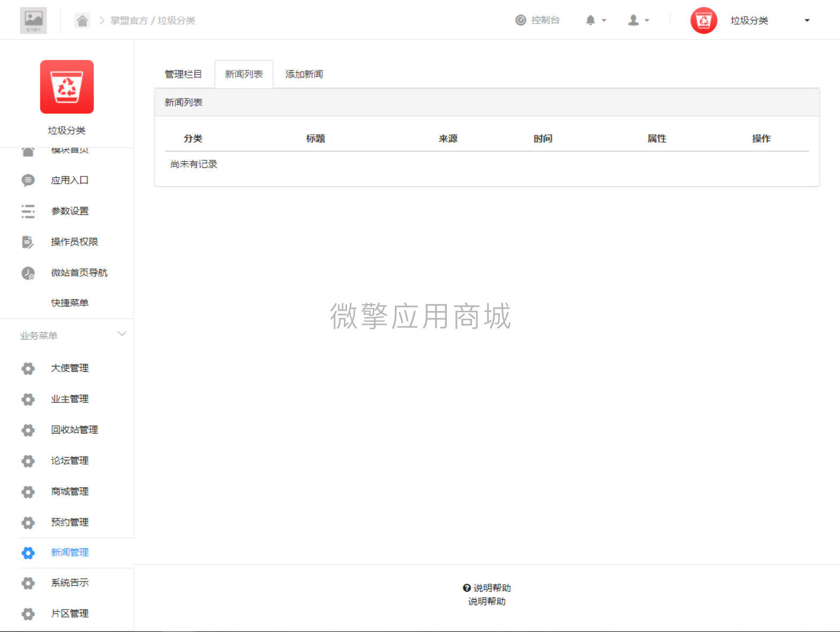The image size is (840, 632).
Task: Open 参数设置 in the sidebar
Action: (x=70, y=211)
